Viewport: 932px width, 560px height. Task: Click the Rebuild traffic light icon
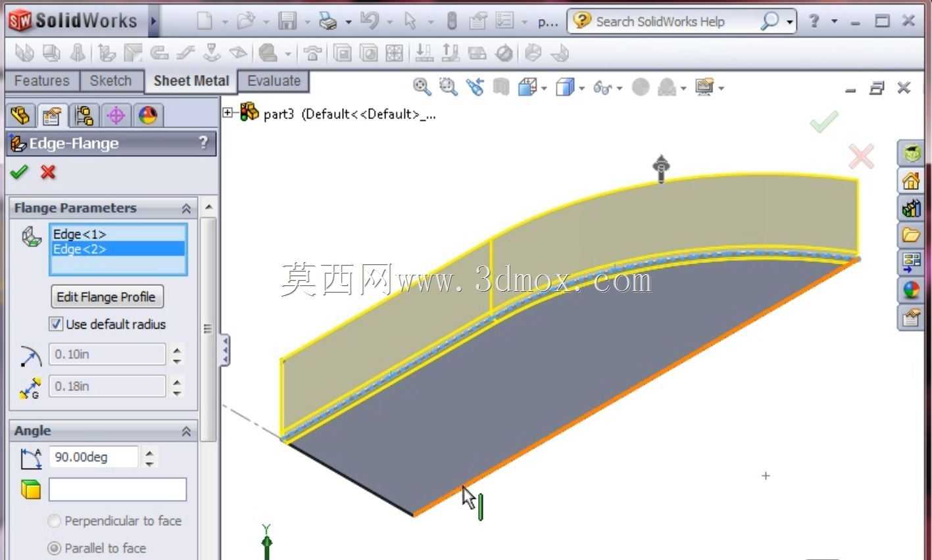point(452,21)
